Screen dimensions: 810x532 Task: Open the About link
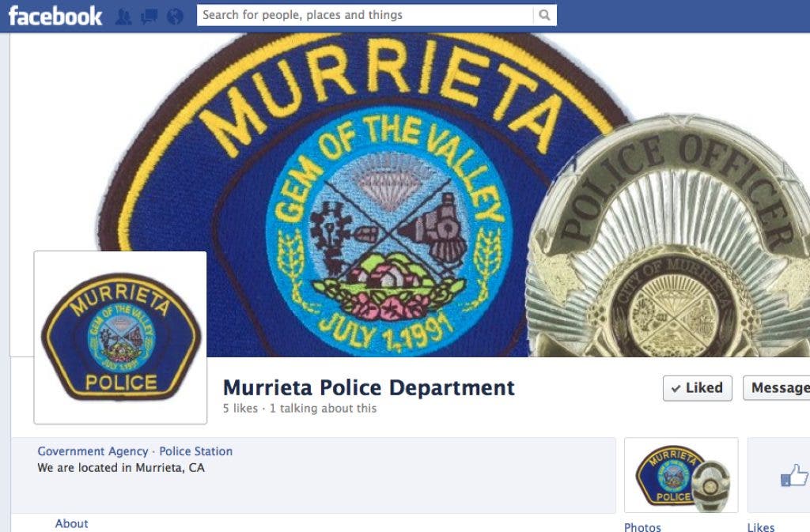coord(71,523)
